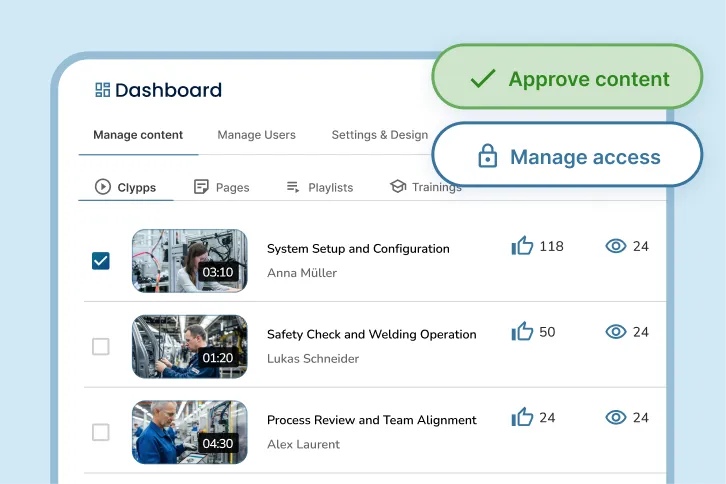Click the eye views icon for Process Review row
The height and width of the screenshot is (484, 726).
616,417
